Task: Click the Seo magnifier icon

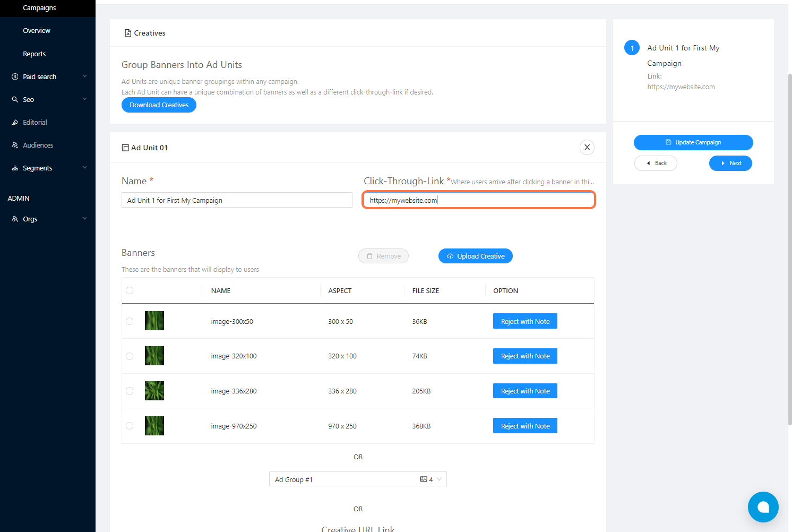Action: coord(15,99)
